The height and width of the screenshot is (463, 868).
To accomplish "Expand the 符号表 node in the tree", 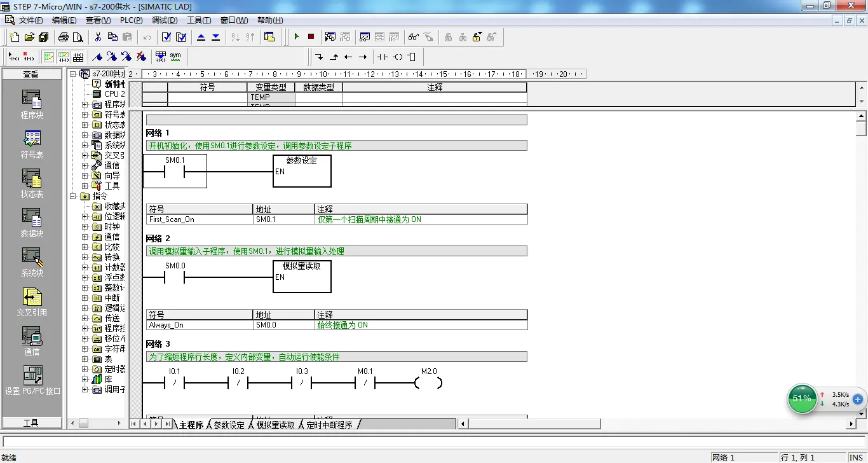I will click(85, 114).
